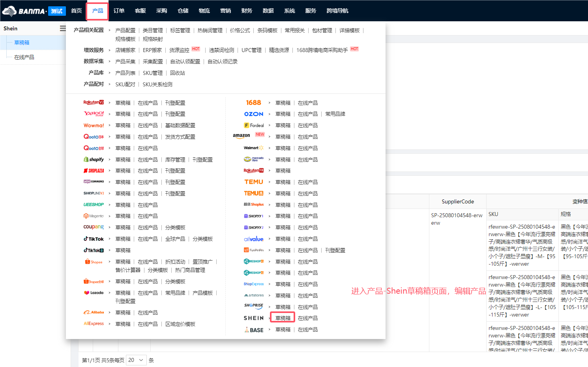Open the page size dropdown showing 20
The height and width of the screenshot is (367, 588).
click(x=136, y=360)
